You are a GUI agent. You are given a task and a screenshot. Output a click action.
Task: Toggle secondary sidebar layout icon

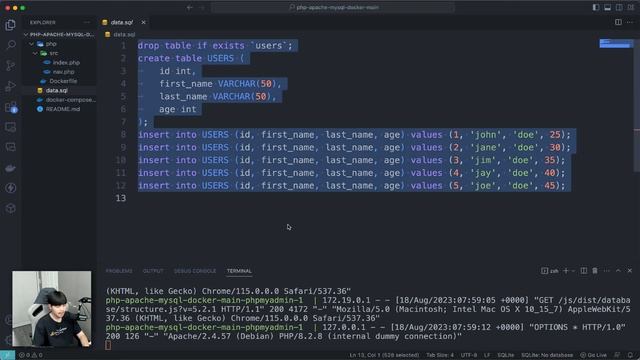(x=619, y=7)
